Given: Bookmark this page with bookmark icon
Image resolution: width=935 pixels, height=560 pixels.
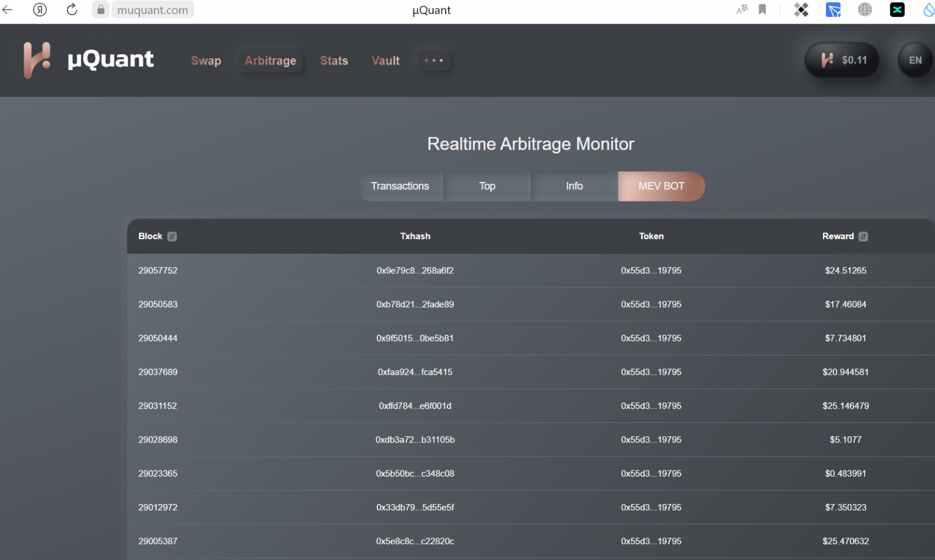Looking at the screenshot, I should pos(762,10).
